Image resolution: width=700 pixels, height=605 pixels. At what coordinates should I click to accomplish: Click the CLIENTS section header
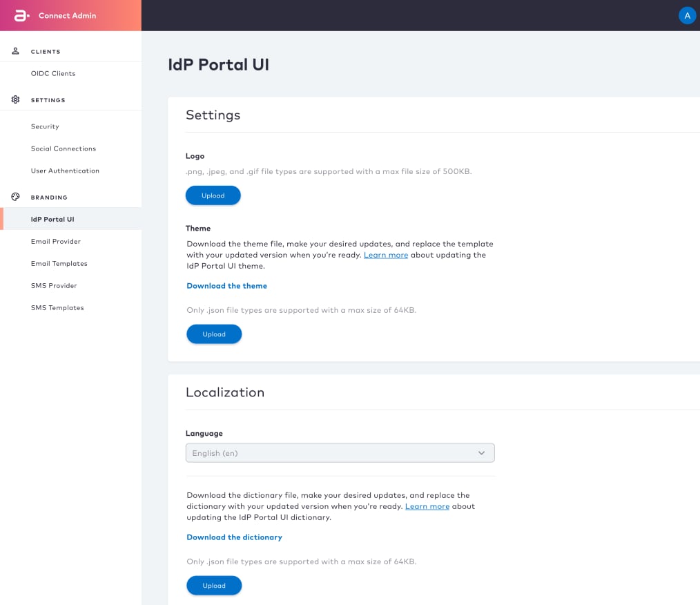[x=46, y=52]
